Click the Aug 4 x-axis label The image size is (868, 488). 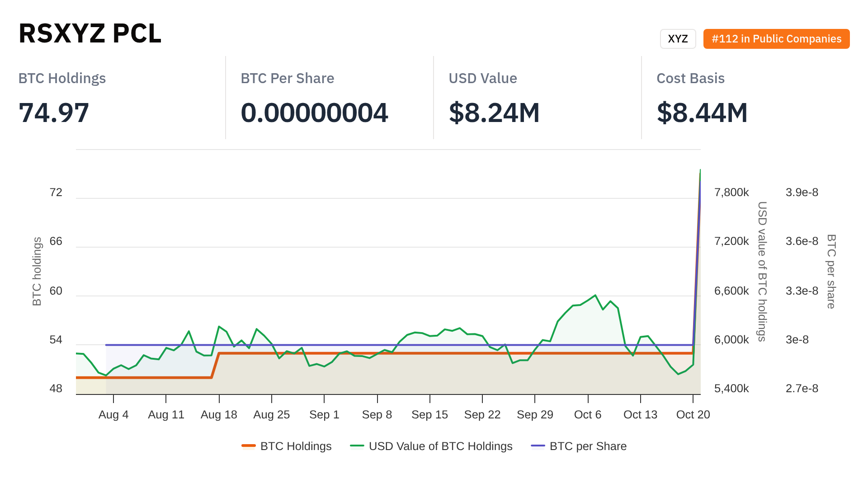[x=113, y=414]
